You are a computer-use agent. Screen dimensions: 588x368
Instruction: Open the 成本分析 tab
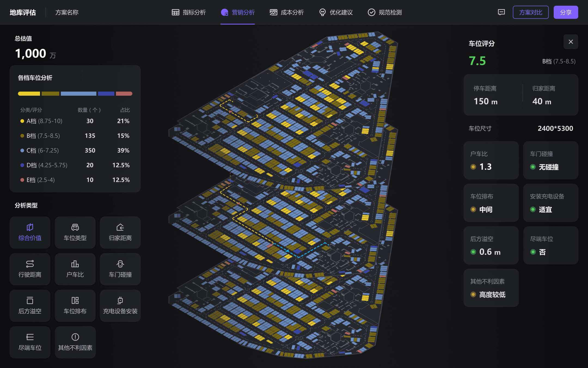(x=287, y=12)
